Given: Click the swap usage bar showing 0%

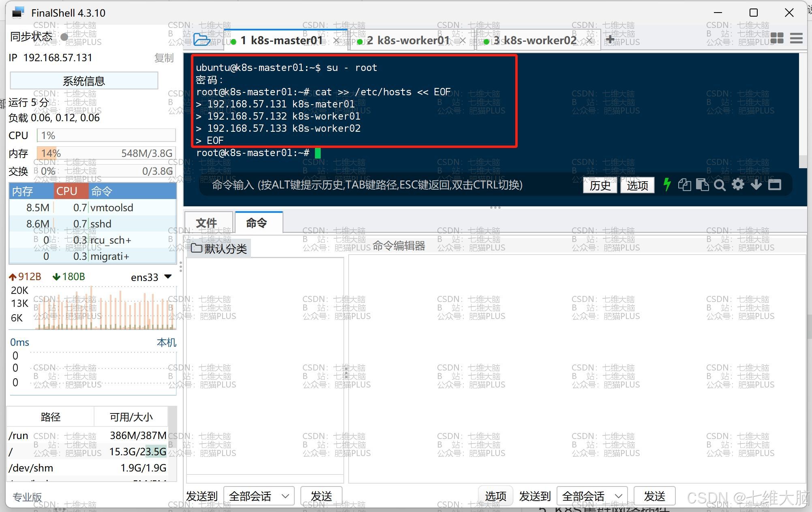Looking at the screenshot, I should [x=106, y=171].
